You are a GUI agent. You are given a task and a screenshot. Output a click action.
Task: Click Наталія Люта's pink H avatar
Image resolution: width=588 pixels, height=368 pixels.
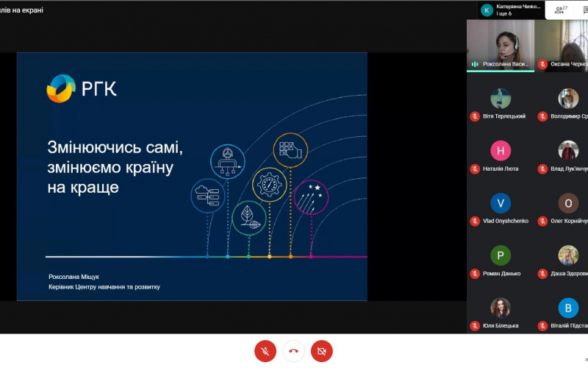[501, 151]
